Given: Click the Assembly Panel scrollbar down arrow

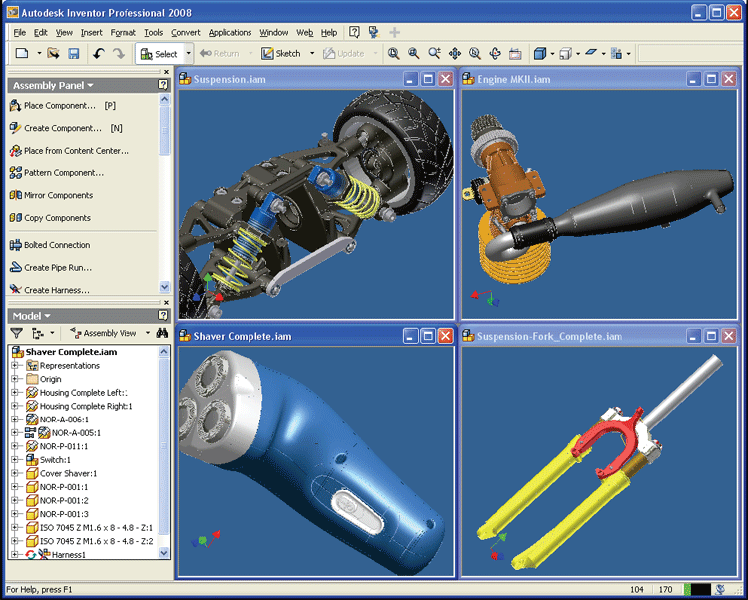Looking at the screenshot, I should (x=165, y=287).
